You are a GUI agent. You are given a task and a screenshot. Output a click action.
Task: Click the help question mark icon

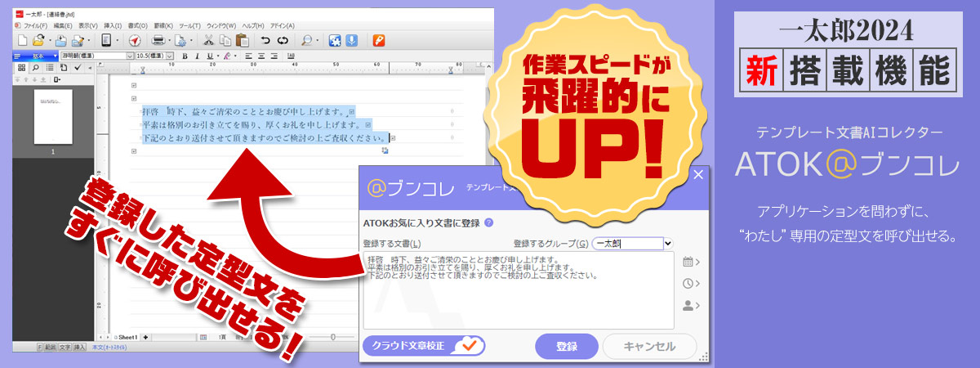(488, 222)
